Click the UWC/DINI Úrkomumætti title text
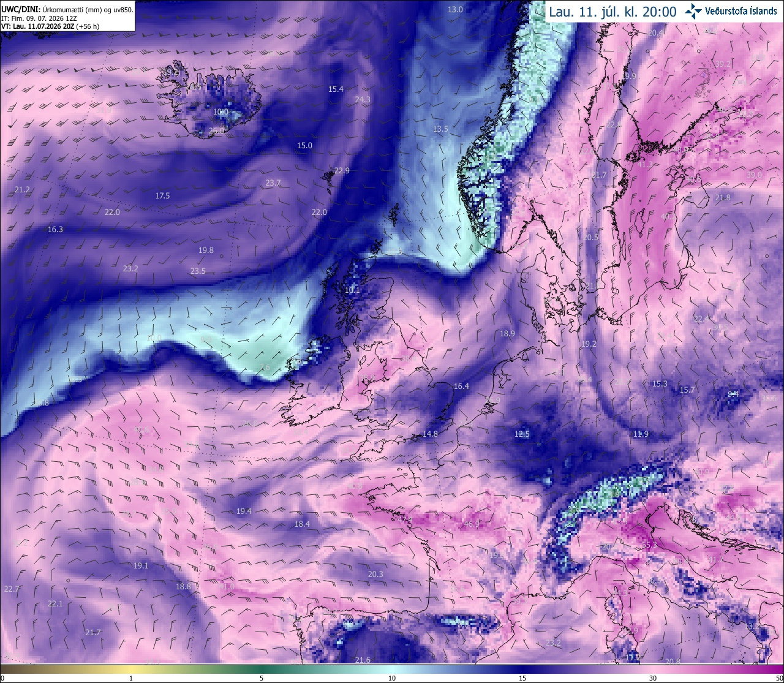The height and width of the screenshot is (683, 784). [67, 10]
